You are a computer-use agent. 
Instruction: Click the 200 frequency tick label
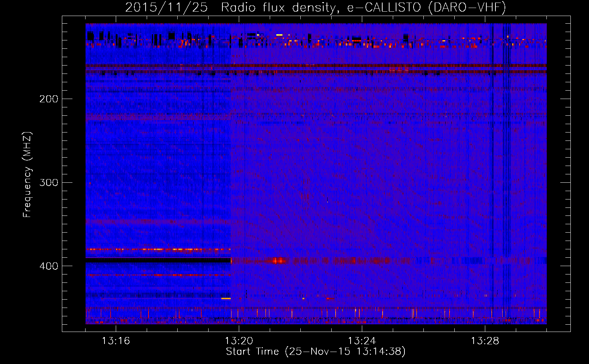coord(49,99)
